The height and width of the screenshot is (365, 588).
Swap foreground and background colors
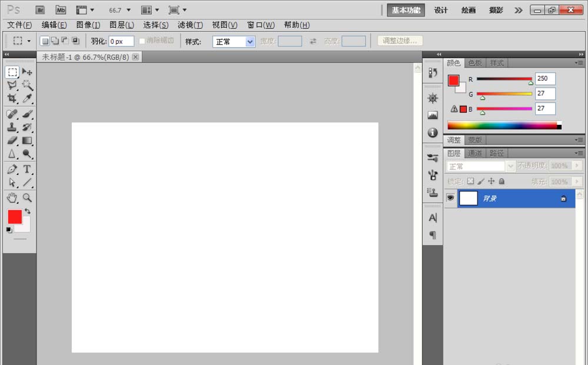click(28, 211)
